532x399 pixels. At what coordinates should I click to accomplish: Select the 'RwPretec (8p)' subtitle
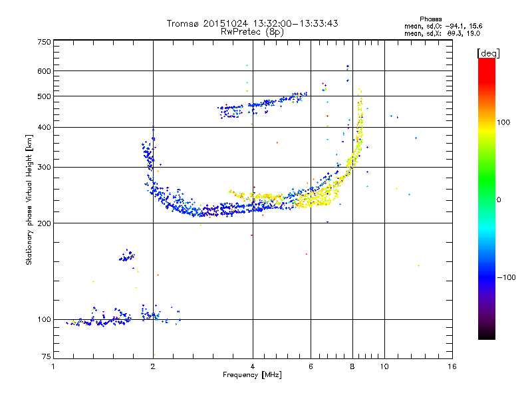[253, 32]
